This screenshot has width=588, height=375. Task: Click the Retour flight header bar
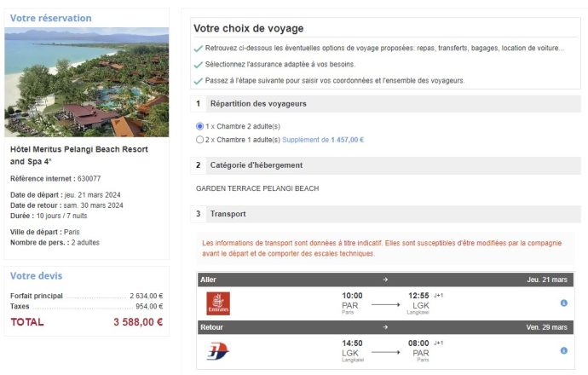(385, 327)
